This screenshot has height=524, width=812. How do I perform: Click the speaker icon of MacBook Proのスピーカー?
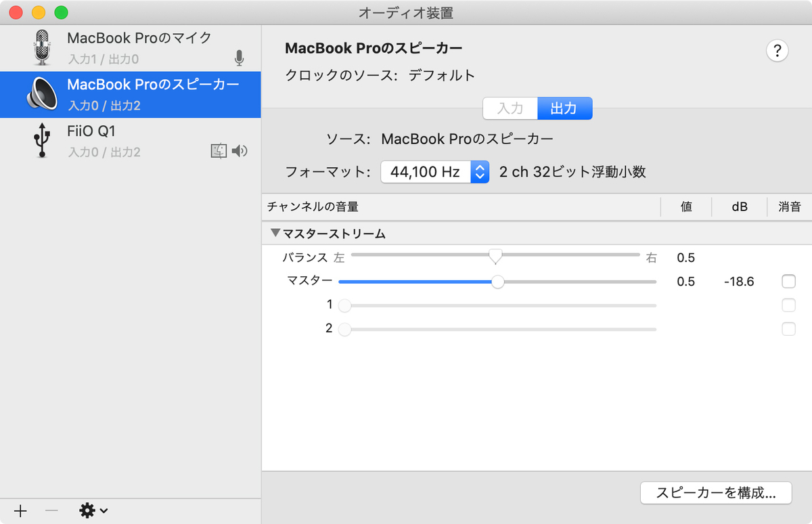click(x=42, y=95)
